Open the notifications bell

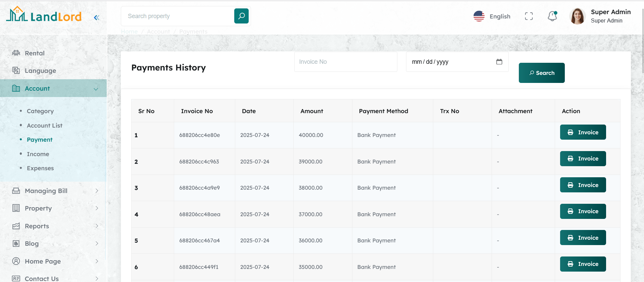click(552, 16)
